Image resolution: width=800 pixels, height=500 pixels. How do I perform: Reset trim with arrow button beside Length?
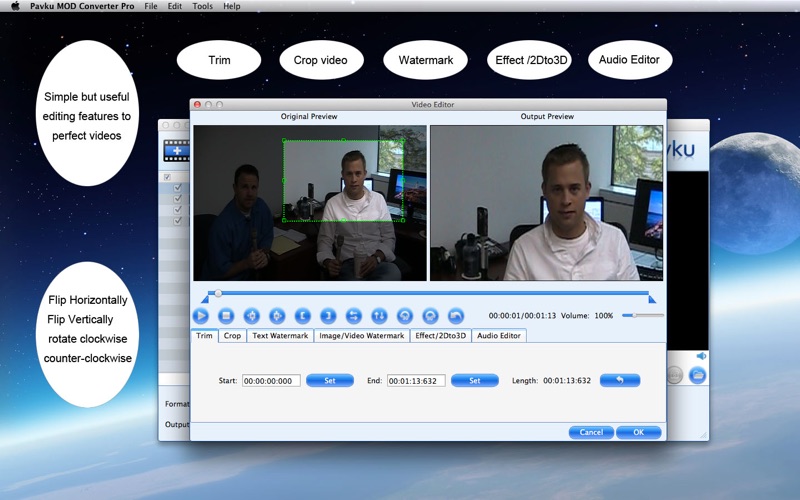(620, 381)
